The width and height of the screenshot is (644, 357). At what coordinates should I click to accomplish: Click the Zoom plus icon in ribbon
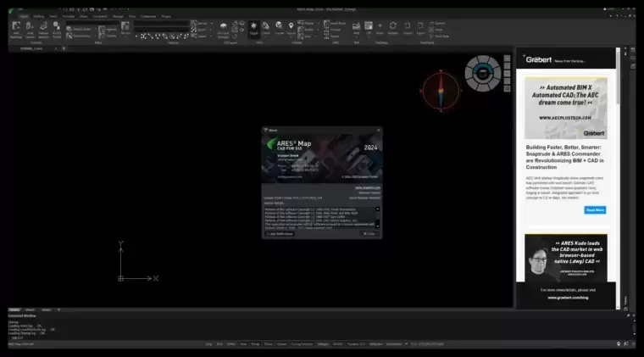click(380, 29)
